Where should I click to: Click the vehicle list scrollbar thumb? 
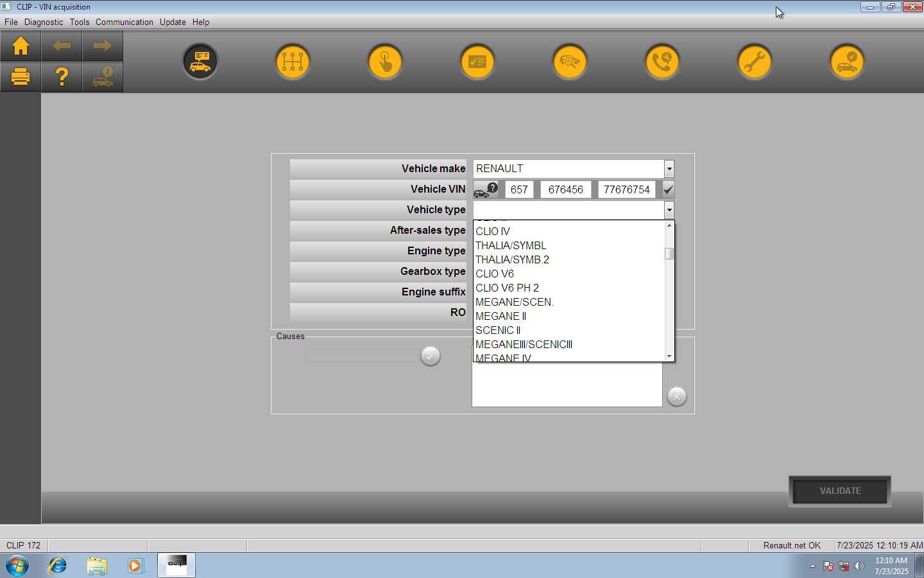669,254
